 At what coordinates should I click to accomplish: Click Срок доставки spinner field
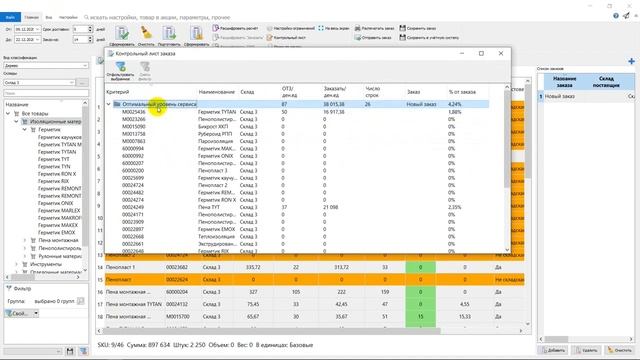[x=83, y=29]
